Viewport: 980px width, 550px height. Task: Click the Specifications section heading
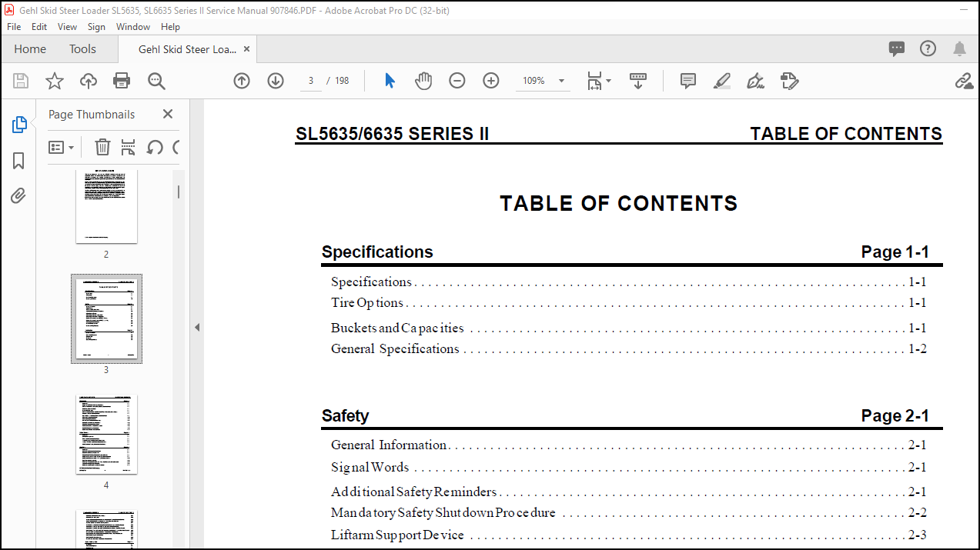377,252
